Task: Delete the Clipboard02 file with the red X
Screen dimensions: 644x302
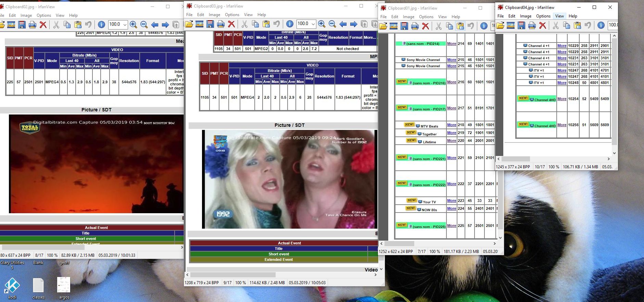Action: click(x=43, y=25)
